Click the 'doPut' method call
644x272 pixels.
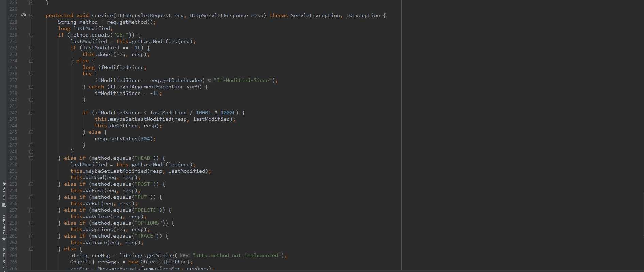click(93, 203)
